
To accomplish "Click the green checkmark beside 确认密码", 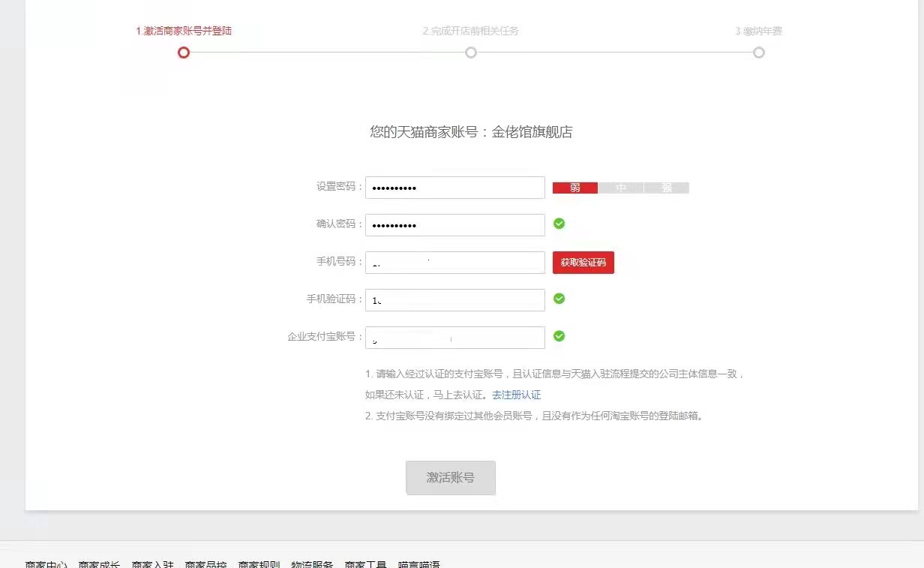I will 559,224.
